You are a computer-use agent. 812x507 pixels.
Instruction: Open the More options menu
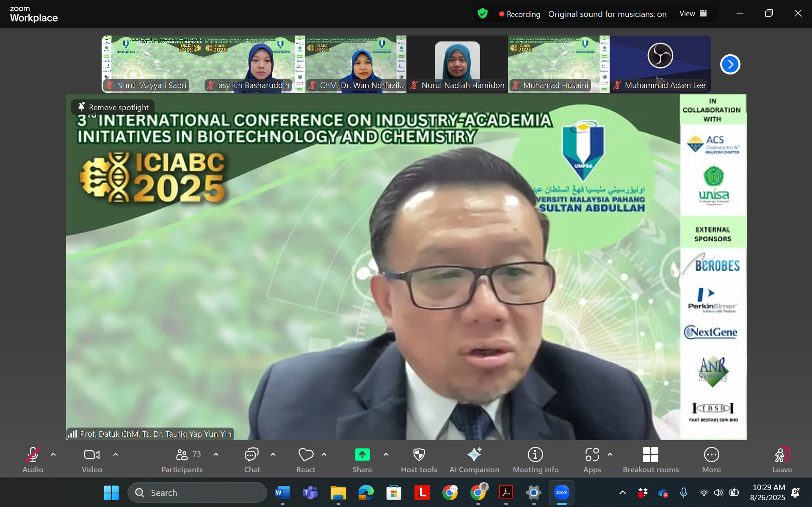point(711,460)
